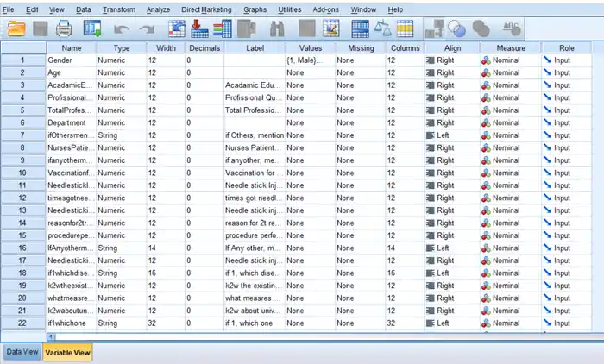Click the Spell check ABC icon
Screen dimensions: 604x364
point(512,28)
